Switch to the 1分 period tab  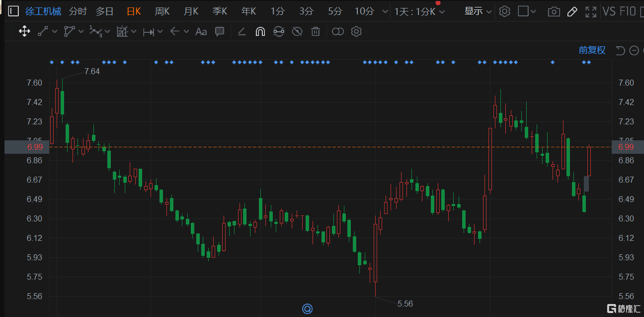tap(278, 11)
